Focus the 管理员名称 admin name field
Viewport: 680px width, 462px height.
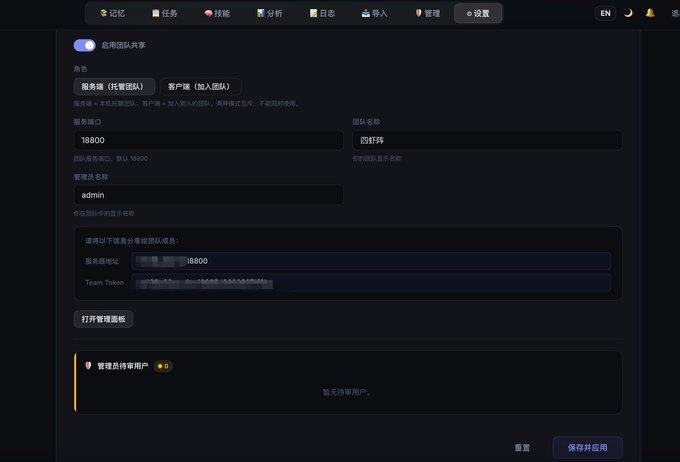coord(208,195)
